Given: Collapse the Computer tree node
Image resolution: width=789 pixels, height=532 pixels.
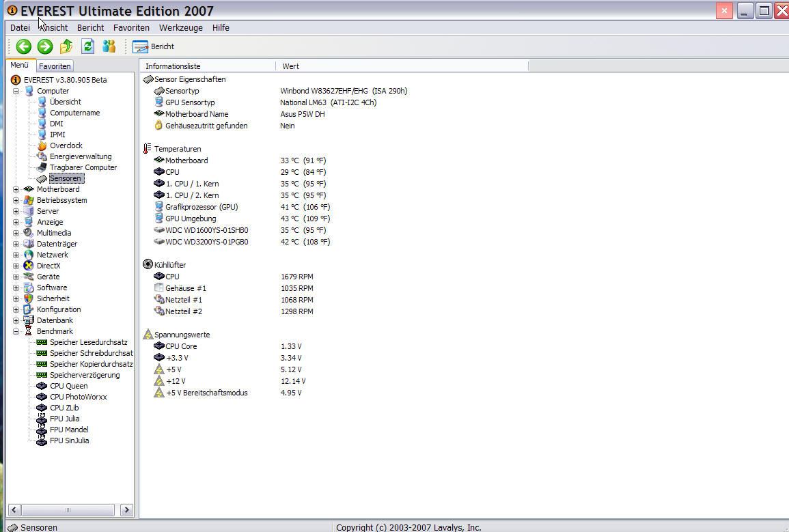Looking at the screenshot, I should tap(16, 91).
